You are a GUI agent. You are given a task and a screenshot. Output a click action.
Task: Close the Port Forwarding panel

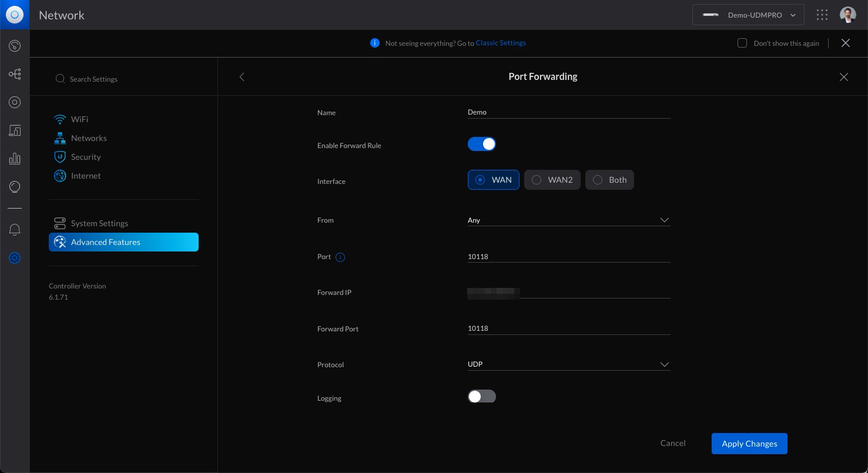pyautogui.click(x=844, y=77)
